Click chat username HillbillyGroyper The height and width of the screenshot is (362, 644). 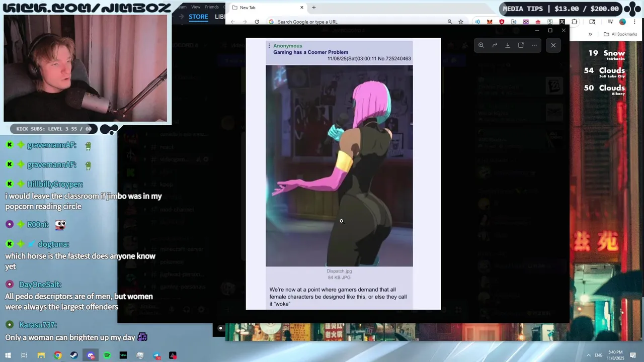coord(55,185)
